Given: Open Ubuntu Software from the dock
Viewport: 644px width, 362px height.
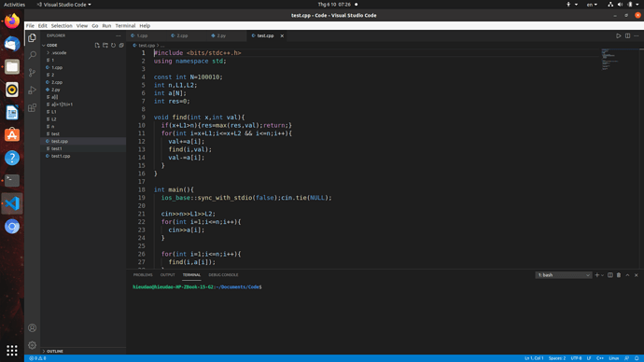Looking at the screenshot, I should [12, 134].
